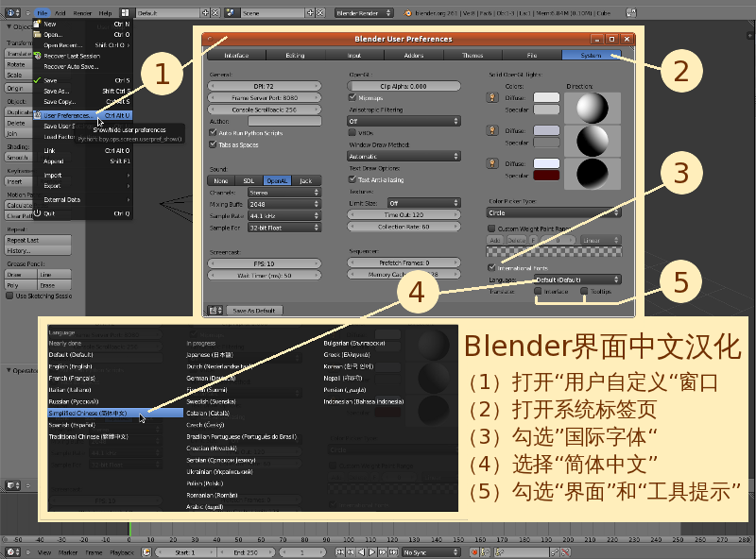Image resolution: width=756 pixels, height=559 pixels.
Task: Jump to previous keyframe in timeline
Action: (351, 552)
